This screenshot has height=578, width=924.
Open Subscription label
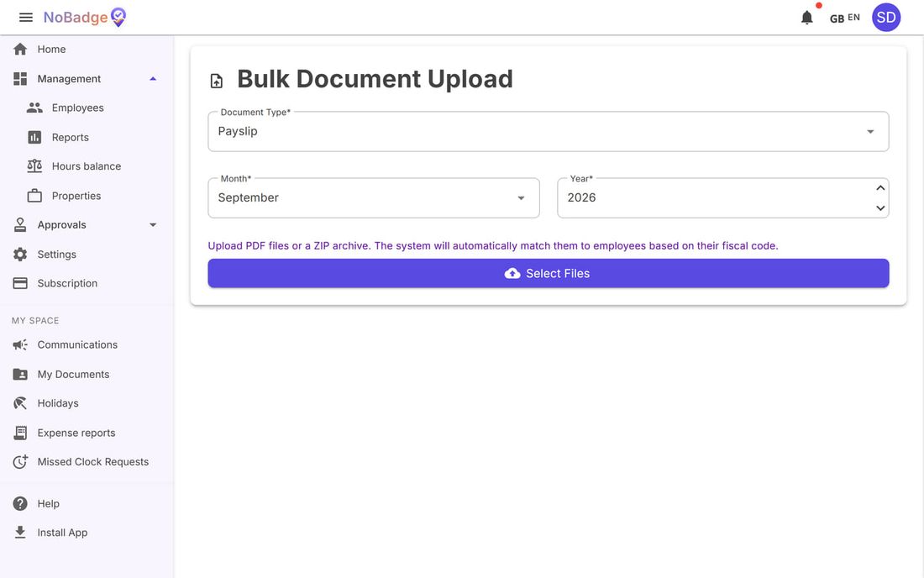(x=67, y=283)
